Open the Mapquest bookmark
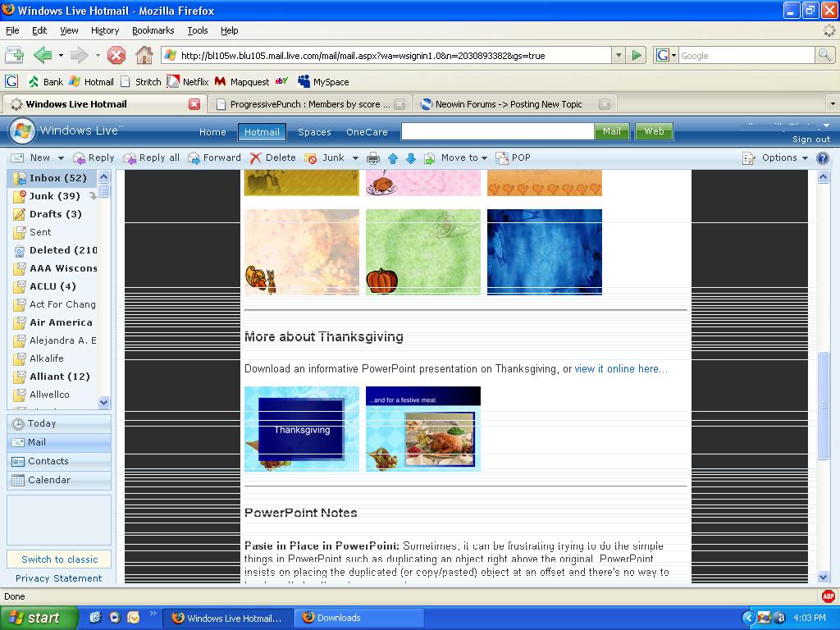The image size is (840, 630). [x=242, y=82]
